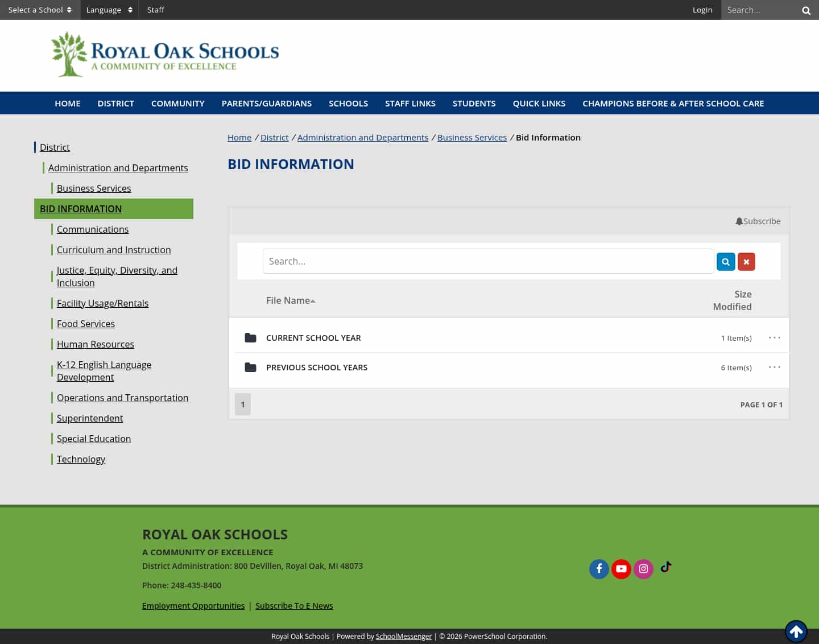The width and height of the screenshot is (819, 644).
Task: Open Royal Oak Schools' Facebook page
Action: [599, 569]
